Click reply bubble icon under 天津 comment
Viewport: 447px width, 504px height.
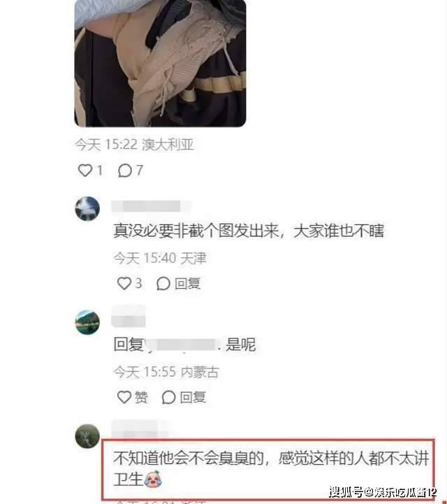[x=163, y=284]
